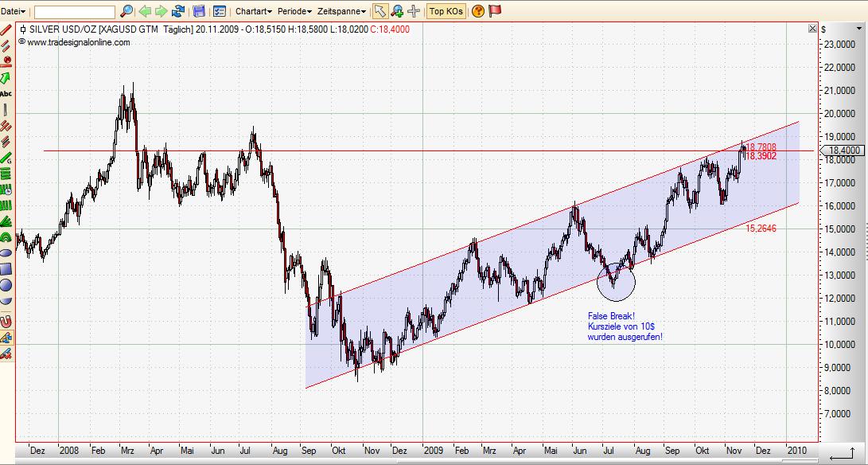This screenshot has width=868, height=465.
Task: Click the red flag icon
Action: pos(496,10)
